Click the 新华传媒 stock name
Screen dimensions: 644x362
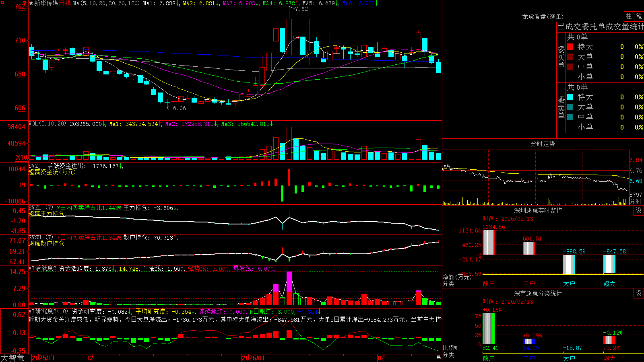point(46,3)
